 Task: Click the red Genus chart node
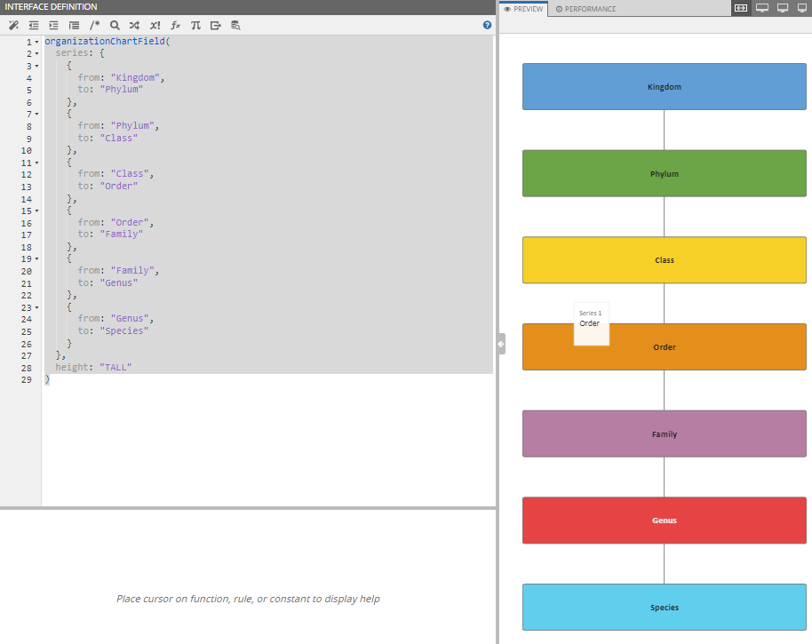point(664,521)
